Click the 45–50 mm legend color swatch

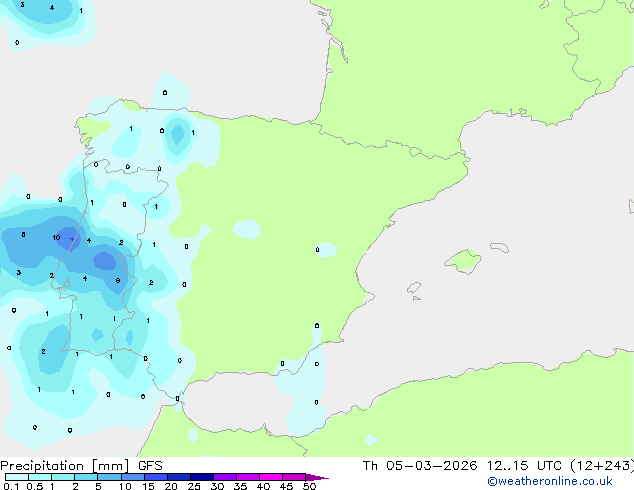pos(294,477)
